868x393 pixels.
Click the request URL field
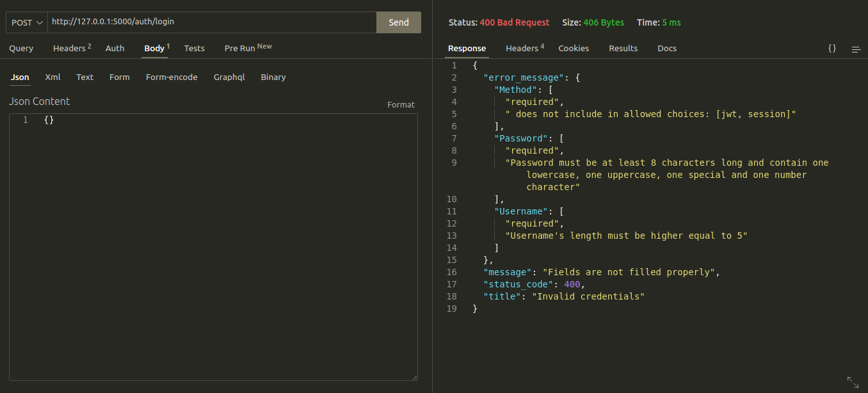click(212, 22)
